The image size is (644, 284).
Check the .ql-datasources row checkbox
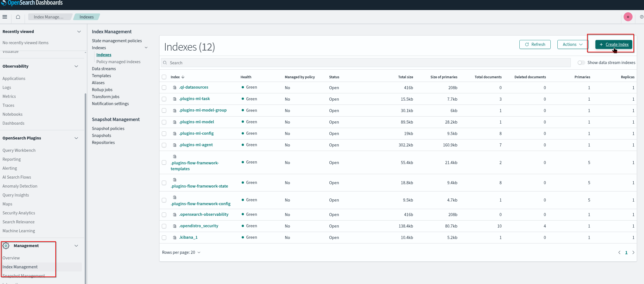pyautogui.click(x=164, y=87)
